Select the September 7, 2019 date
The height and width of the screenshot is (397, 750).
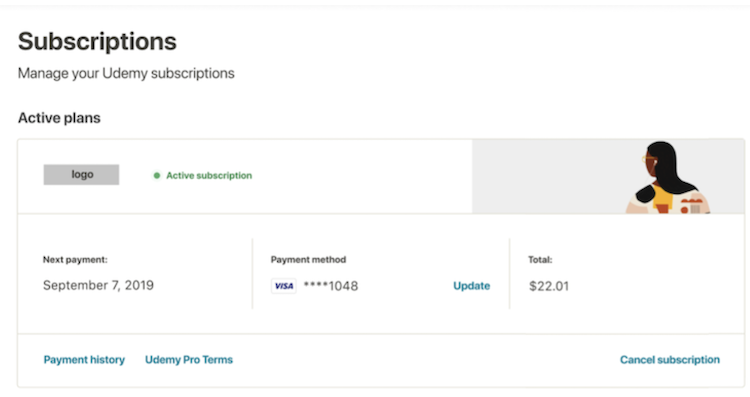(x=99, y=285)
